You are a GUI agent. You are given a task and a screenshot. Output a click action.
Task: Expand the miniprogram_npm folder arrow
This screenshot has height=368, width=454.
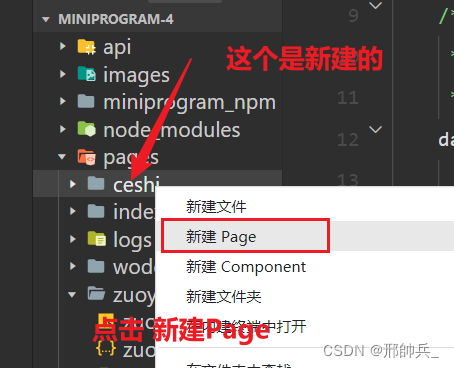[63, 101]
